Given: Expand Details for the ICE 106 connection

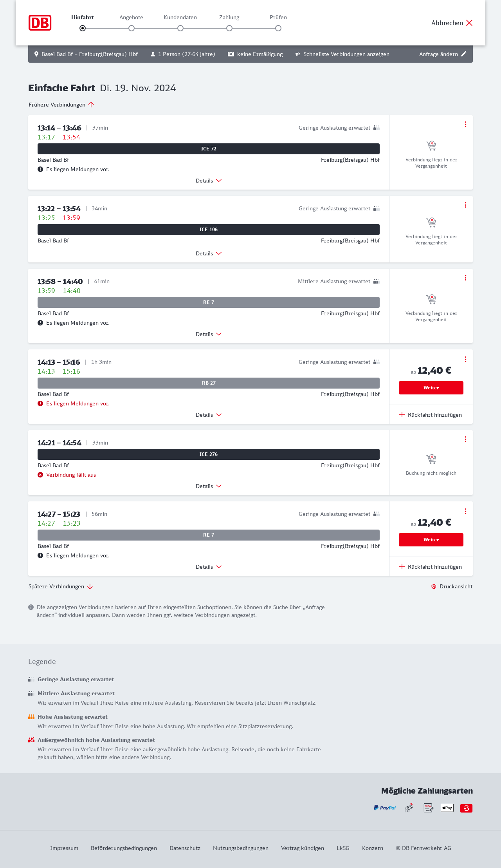Looking at the screenshot, I should coord(209,253).
